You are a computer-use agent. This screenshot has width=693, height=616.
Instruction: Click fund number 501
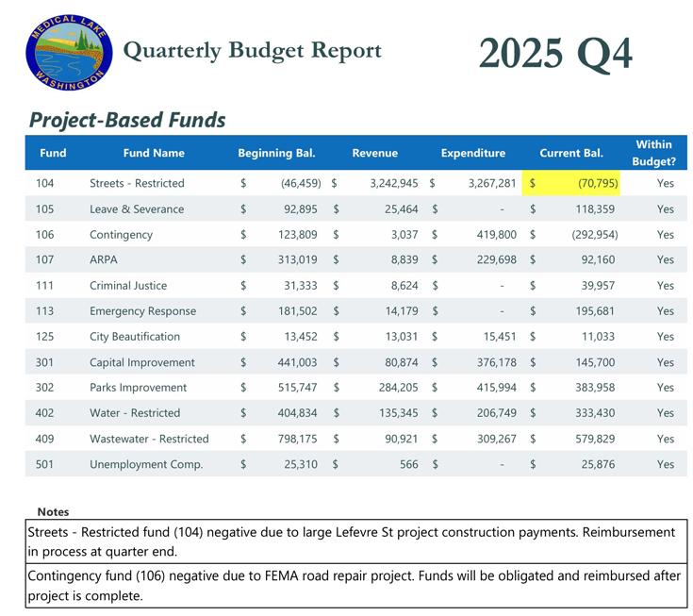tap(44, 464)
